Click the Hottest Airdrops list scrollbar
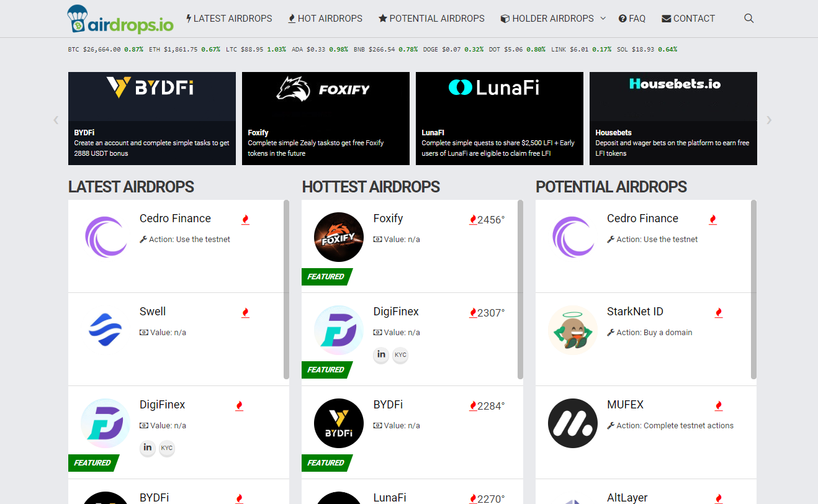The image size is (818, 504). click(520, 289)
